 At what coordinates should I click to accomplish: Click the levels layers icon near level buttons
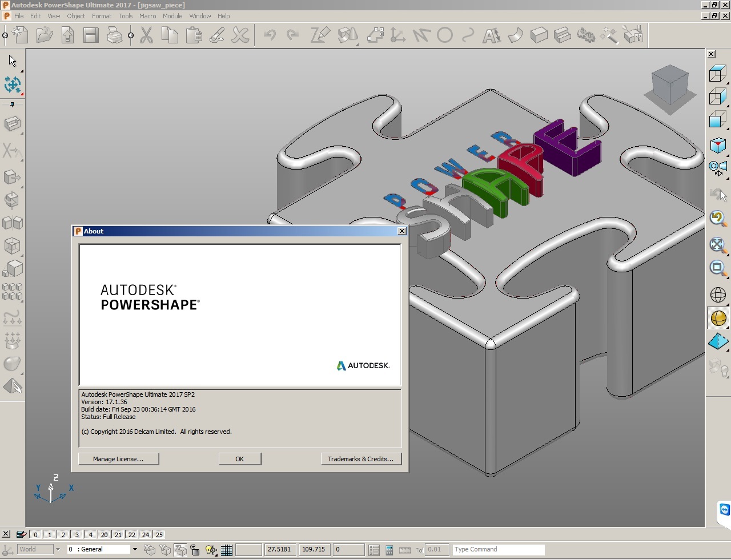point(21,535)
